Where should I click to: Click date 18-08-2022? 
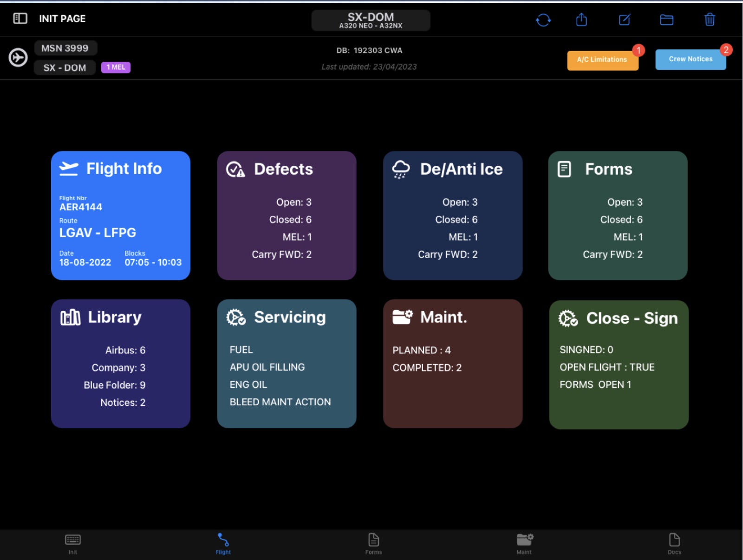[85, 262]
